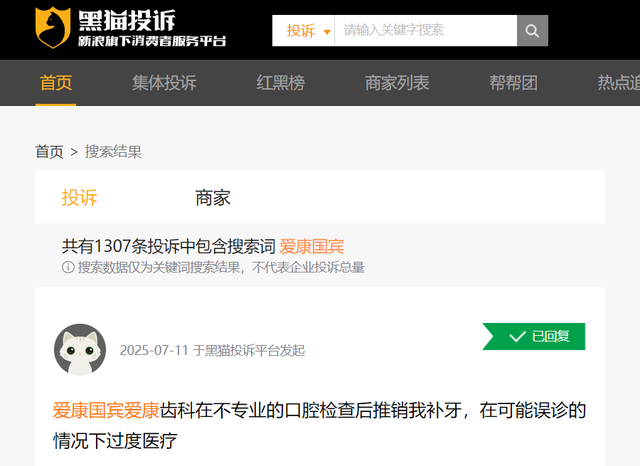
Task: Click the 2025-07-11 于黑猫投诉平台发起 date text
Action: 212,351
